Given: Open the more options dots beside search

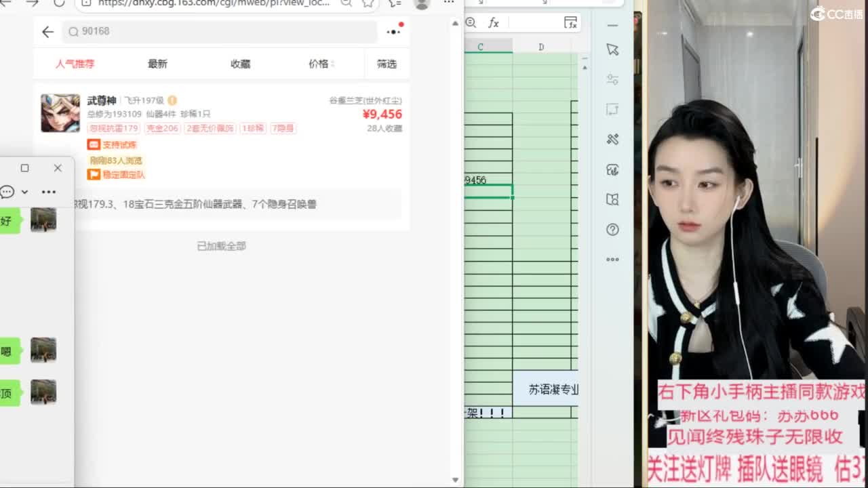Looking at the screenshot, I should [394, 31].
